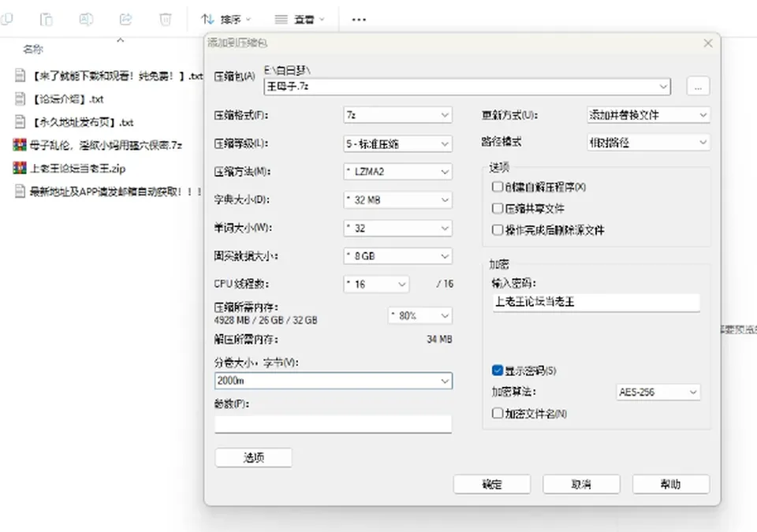
Task: Expand the archive name dropdown arrow
Action: (x=663, y=87)
